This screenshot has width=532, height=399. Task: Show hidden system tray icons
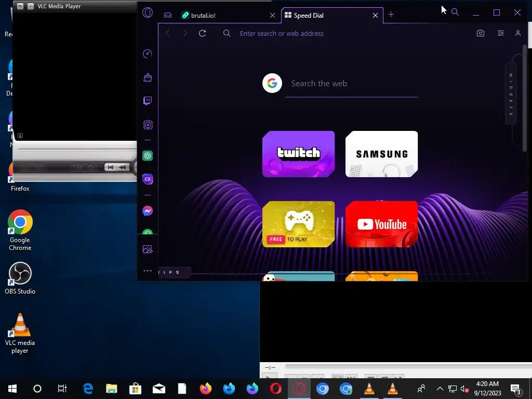click(440, 389)
